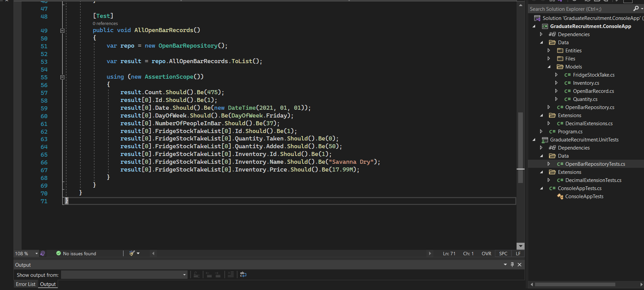
Task: Click the 0 references CodeLens link
Action: pos(105,23)
